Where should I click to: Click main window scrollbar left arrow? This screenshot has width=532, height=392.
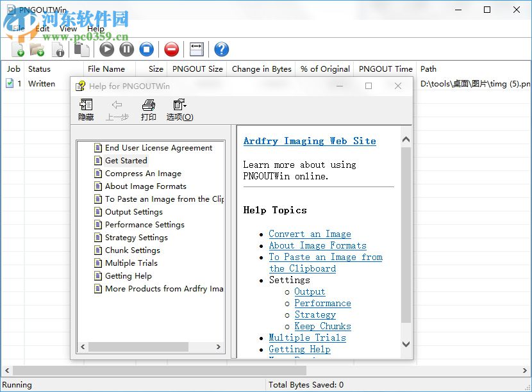coord(7,371)
